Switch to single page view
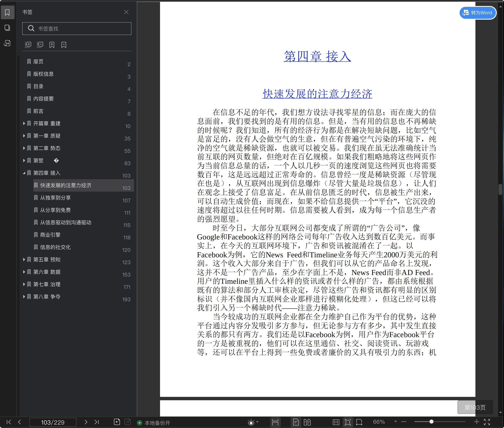 [296, 422]
